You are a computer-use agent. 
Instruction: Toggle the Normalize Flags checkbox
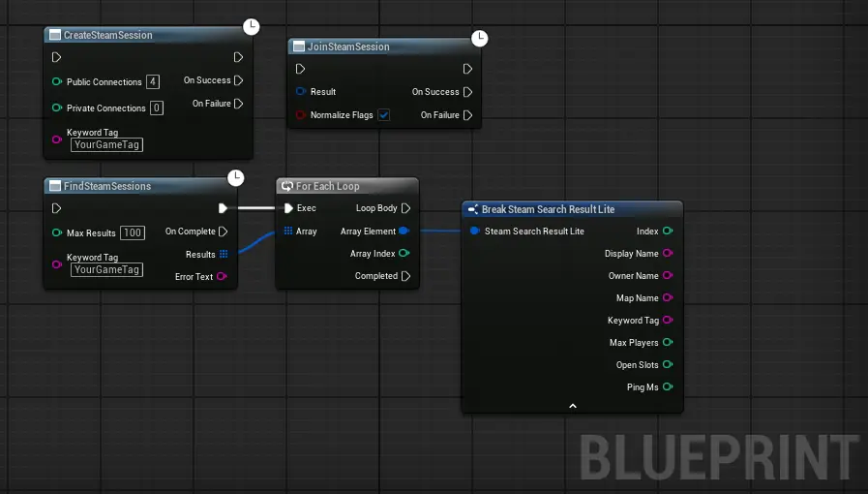pos(383,115)
